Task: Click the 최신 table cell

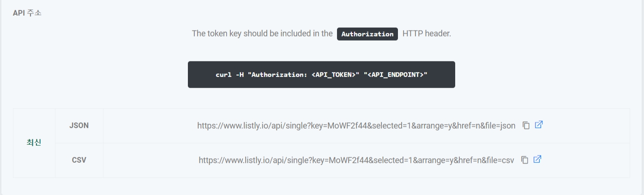Action: tap(34, 143)
